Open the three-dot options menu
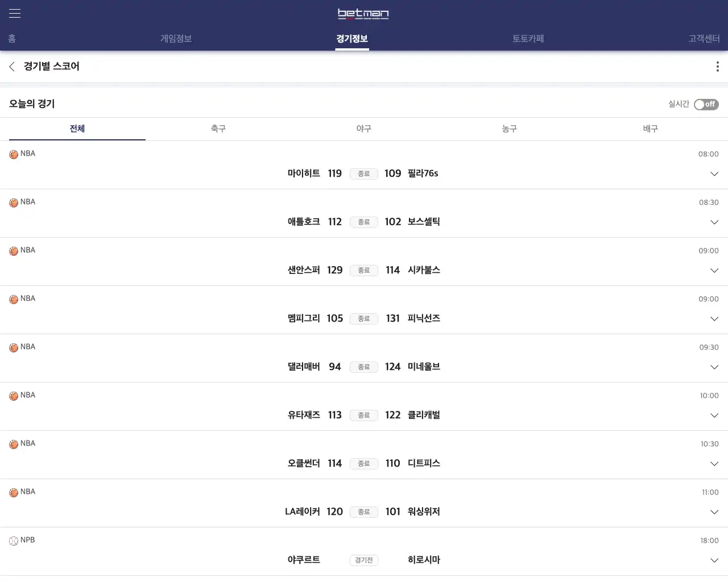728x582 pixels. click(x=717, y=66)
